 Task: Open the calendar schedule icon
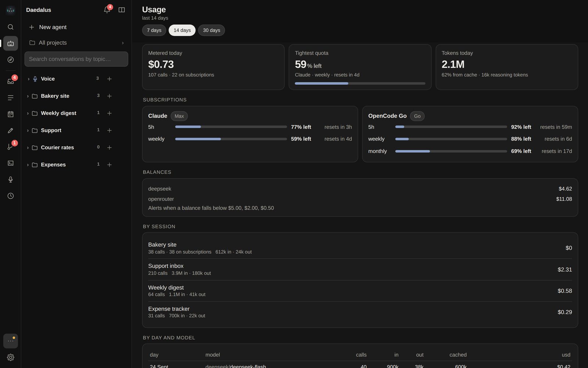11,114
